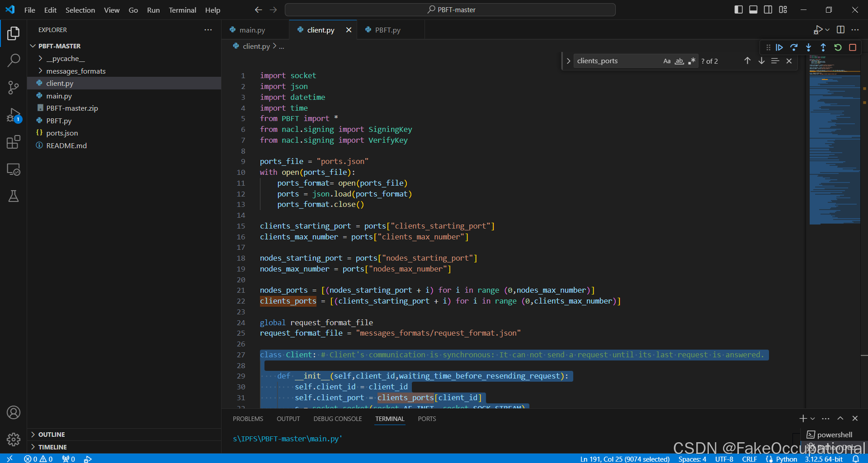Image resolution: width=868 pixels, height=463 pixels.
Task: Navigate forward with the arrow
Action: (273, 10)
